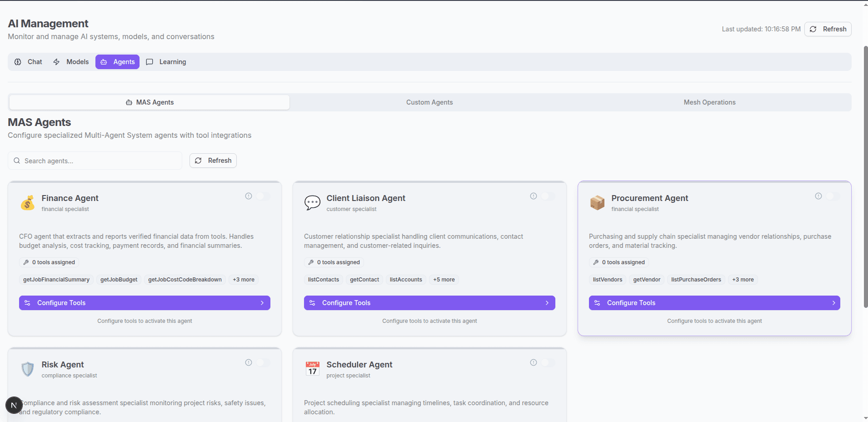Click the Risk Agent shield icon
This screenshot has width=868, height=422.
pyautogui.click(x=28, y=369)
